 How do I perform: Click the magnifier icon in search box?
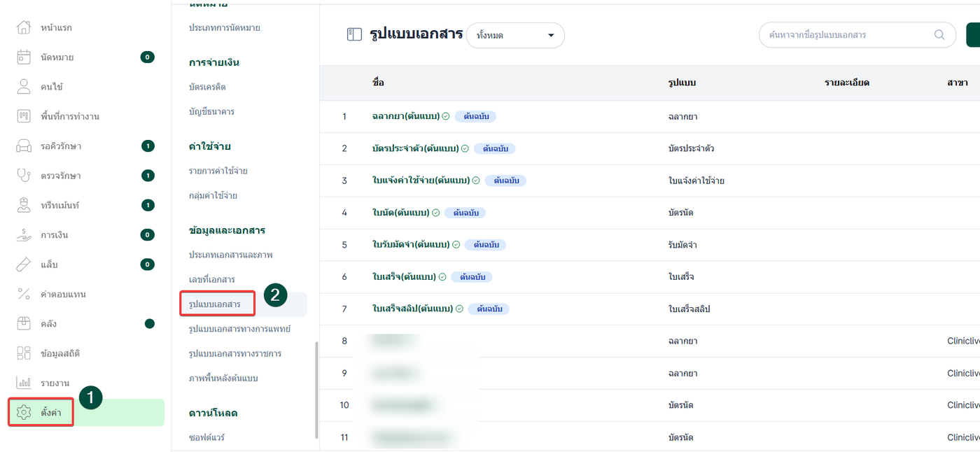click(939, 35)
